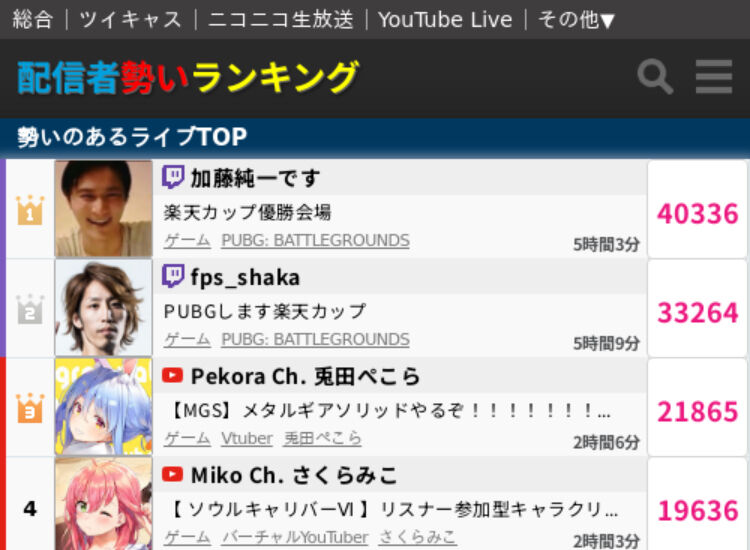
Task: Switch to the ニコニコ生放送 tab
Action: coord(281,20)
